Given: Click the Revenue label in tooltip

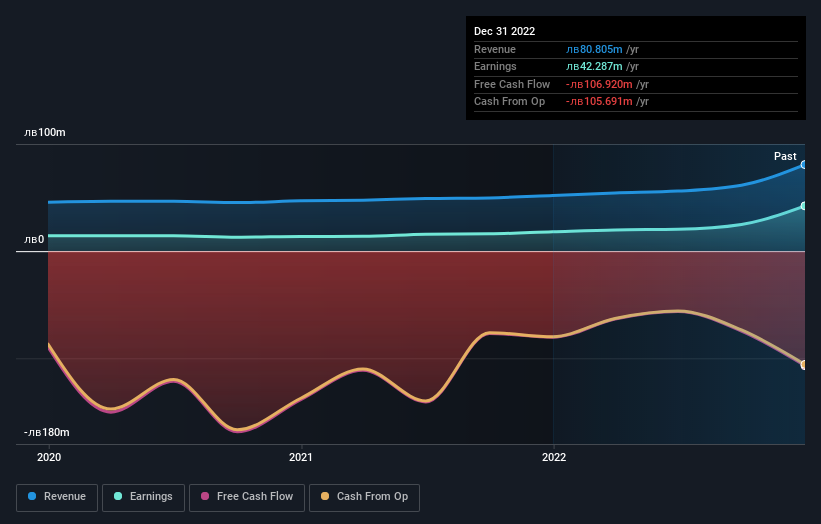Looking at the screenshot, I should click(x=495, y=49).
